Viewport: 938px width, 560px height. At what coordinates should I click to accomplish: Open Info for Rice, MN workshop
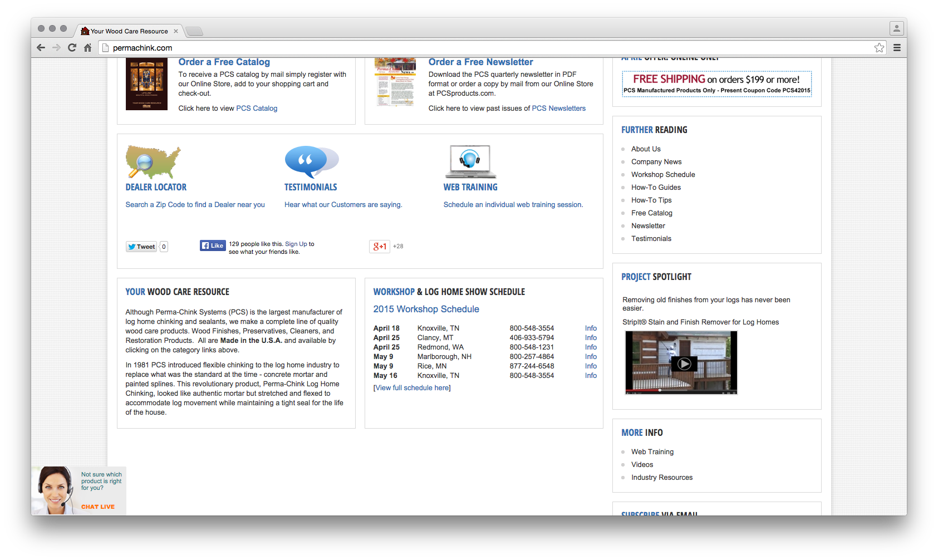click(591, 366)
